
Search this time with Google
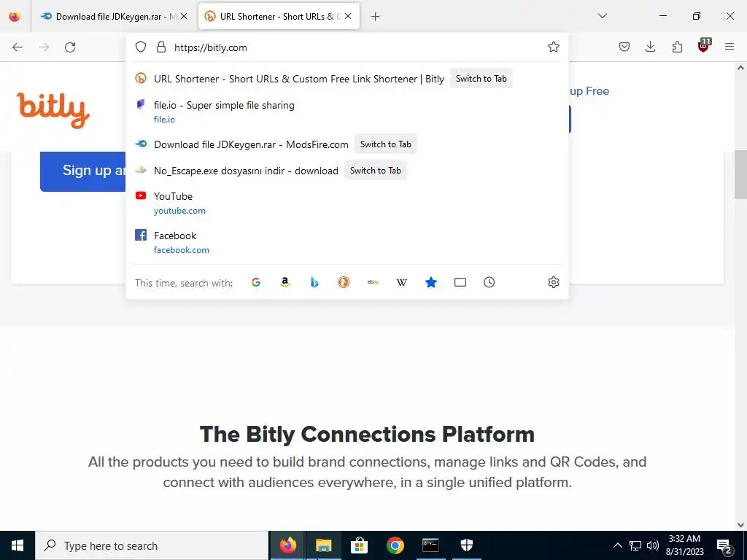tap(256, 282)
